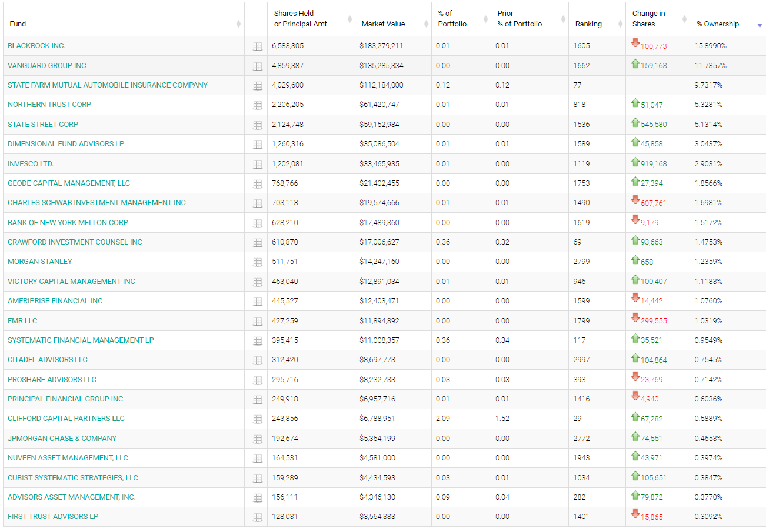
Task: Open grid icon for STATE STREET CORP
Action: pyautogui.click(x=257, y=125)
